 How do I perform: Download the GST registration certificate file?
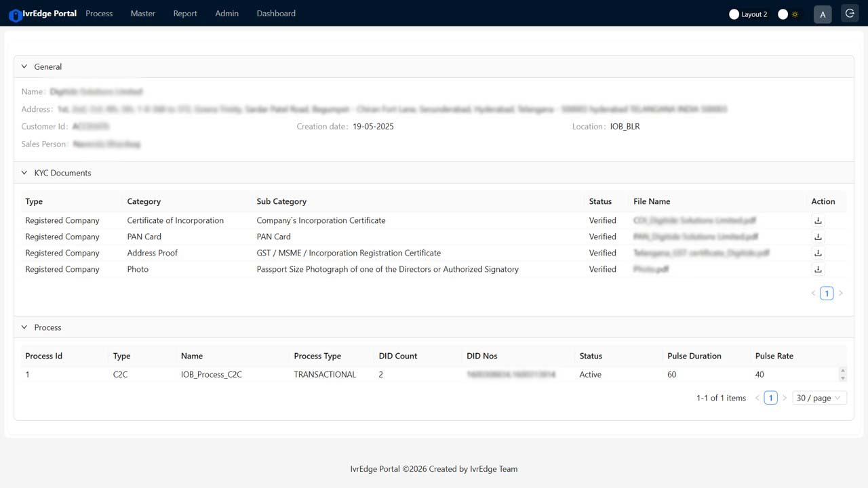[818, 252]
